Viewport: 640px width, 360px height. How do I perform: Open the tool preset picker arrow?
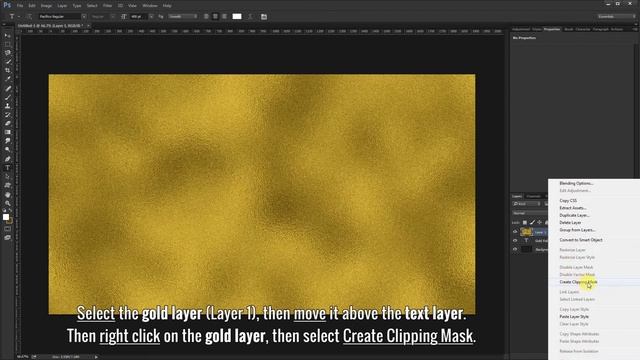(x=19, y=16)
